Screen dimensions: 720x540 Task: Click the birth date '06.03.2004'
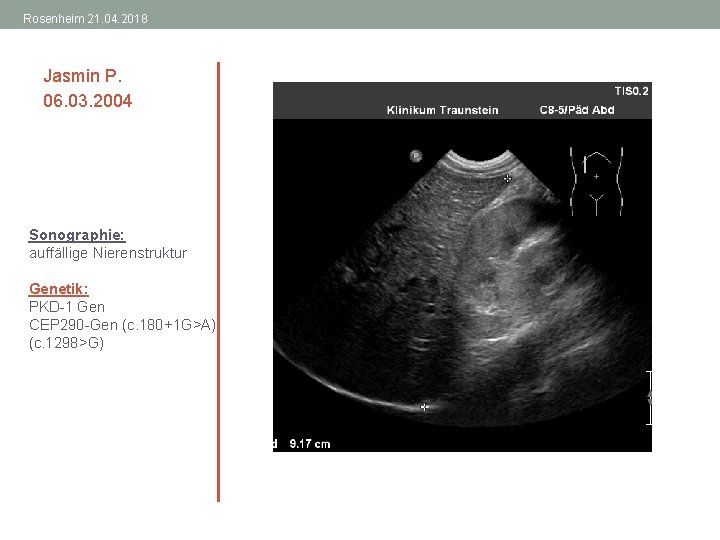(x=87, y=101)
